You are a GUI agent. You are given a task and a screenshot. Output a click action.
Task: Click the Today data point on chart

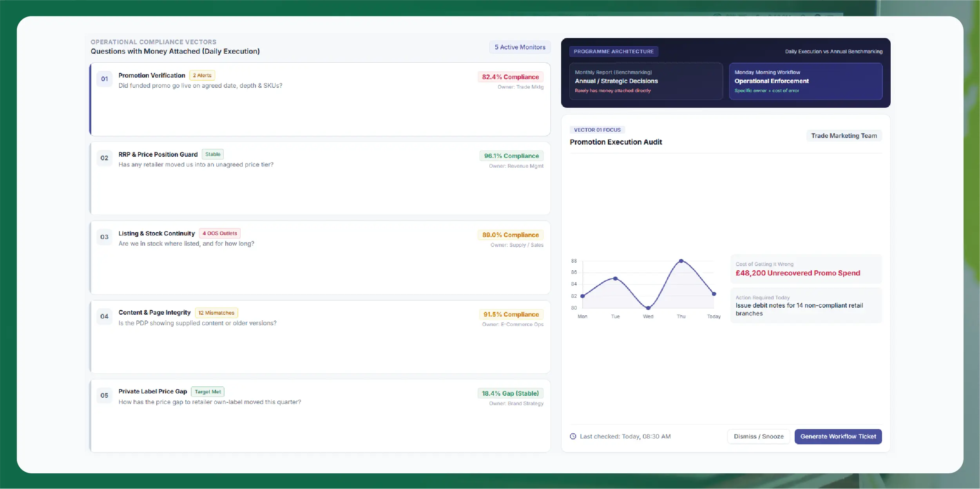click(x=714, y=294)
